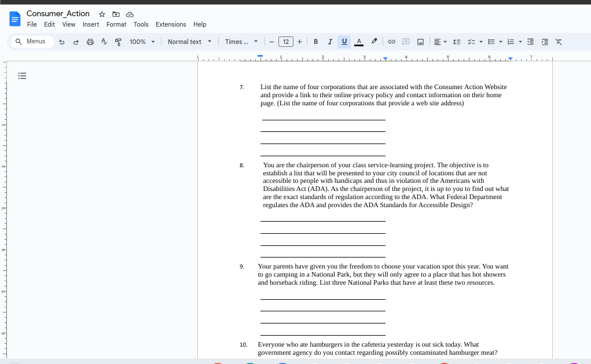Click the Menus search button
Image resolution: width=591 pixels, height=364 pixels.
[31, 41]
